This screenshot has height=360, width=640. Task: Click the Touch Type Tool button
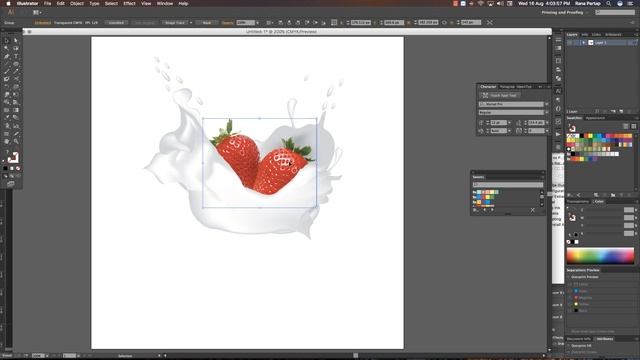coord(499,95)
